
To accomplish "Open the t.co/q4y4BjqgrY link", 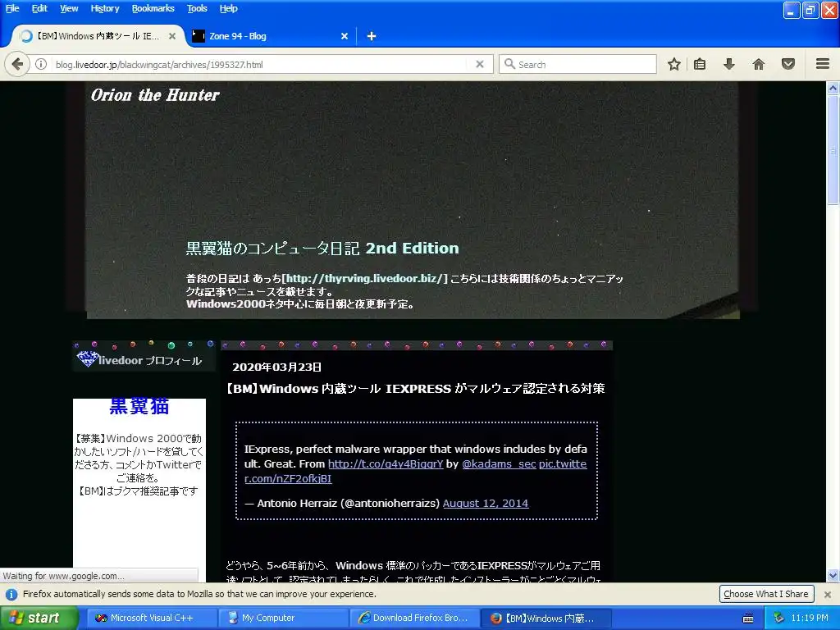I will coord(386,464).
